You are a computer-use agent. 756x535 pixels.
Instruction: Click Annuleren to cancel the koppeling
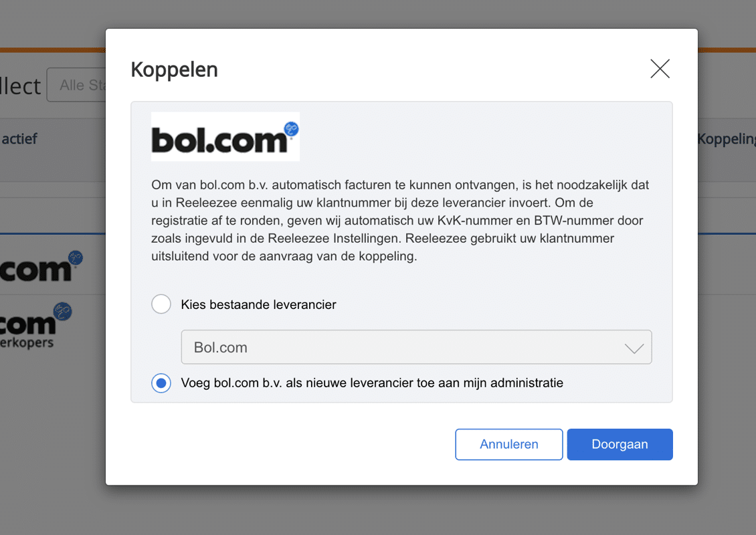(x=508, y=444)
